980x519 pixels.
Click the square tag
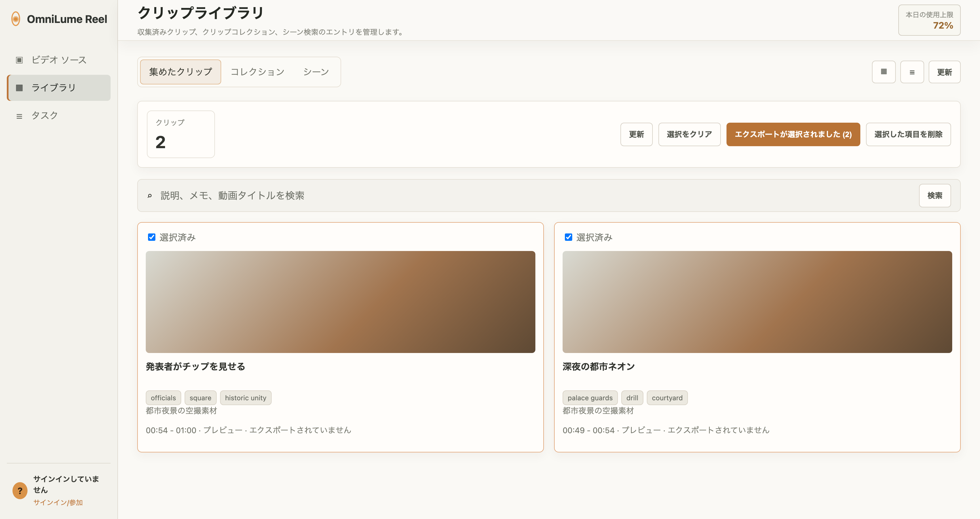[x=200, y=398]
